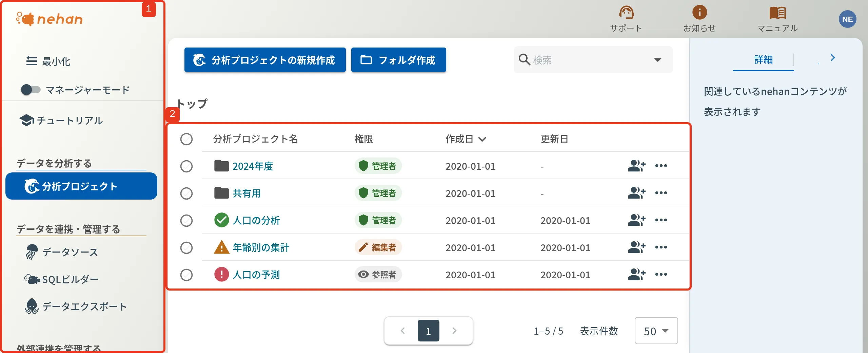The width and height of the screenshot is (868, 353).
Task: Open the 人口の分析 project link
Action: click(x=256, y=220)
